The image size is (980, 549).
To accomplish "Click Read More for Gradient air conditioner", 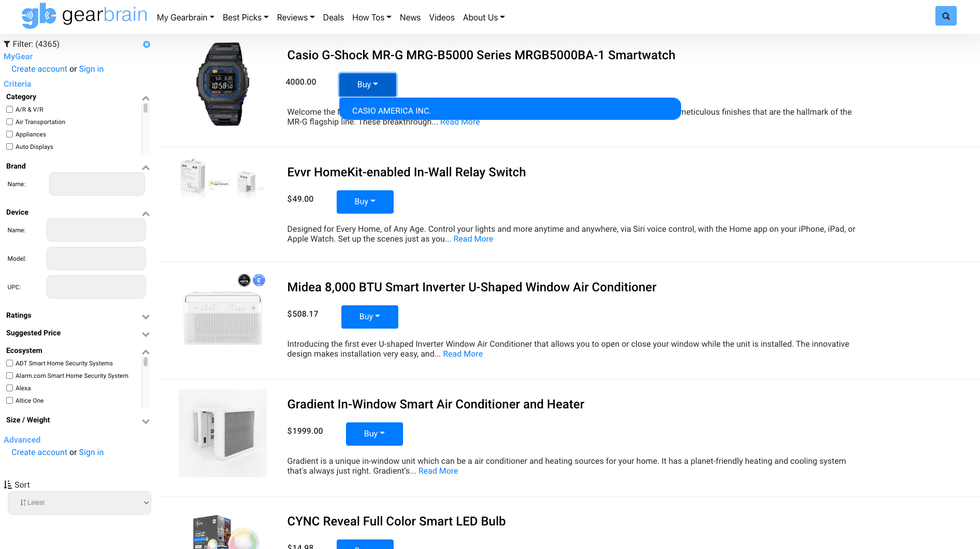I will point(438,471).
